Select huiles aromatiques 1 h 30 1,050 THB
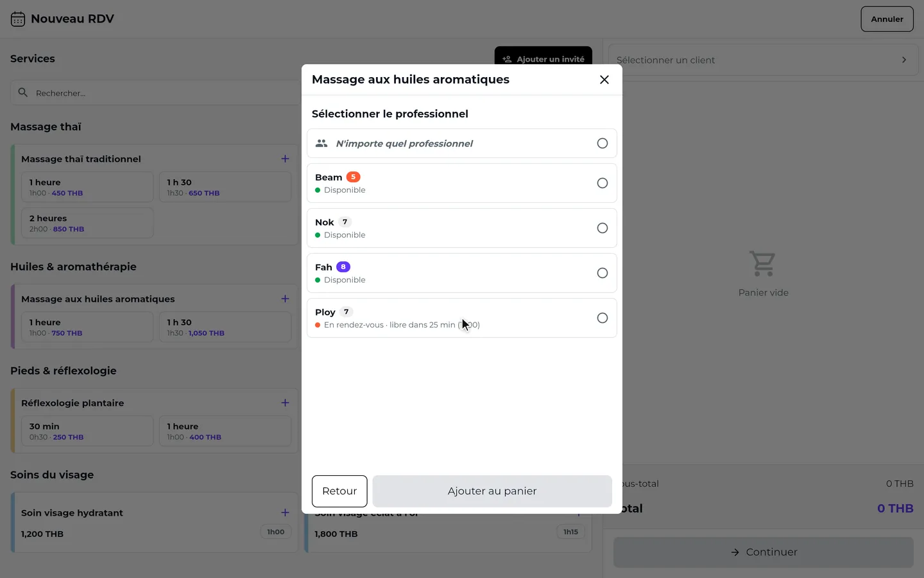 click(225, 327)
